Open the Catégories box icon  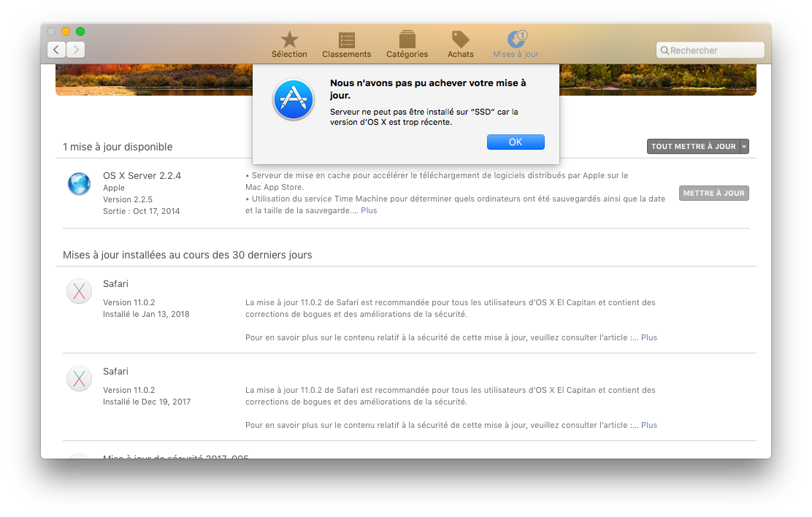[x=407, y=39]
